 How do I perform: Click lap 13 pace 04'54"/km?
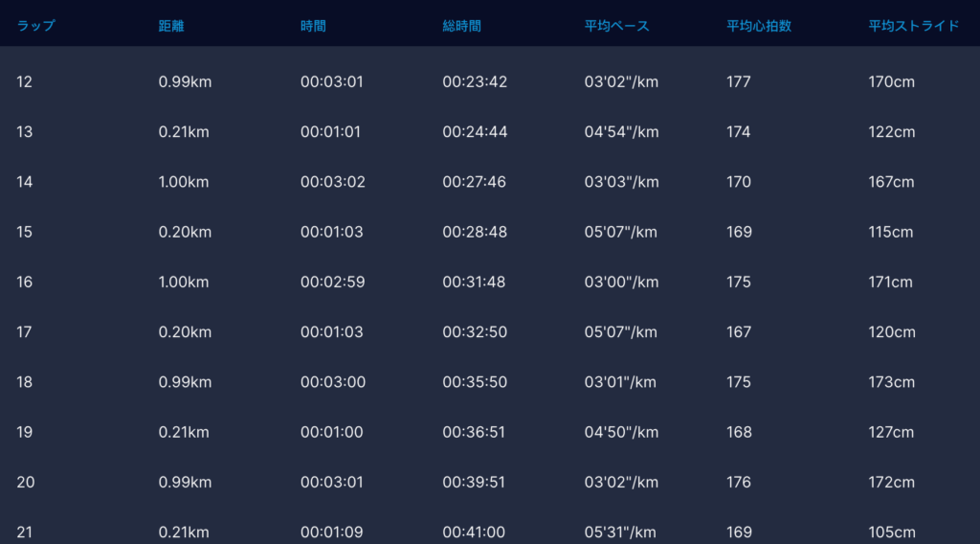[x=621, y=132]
